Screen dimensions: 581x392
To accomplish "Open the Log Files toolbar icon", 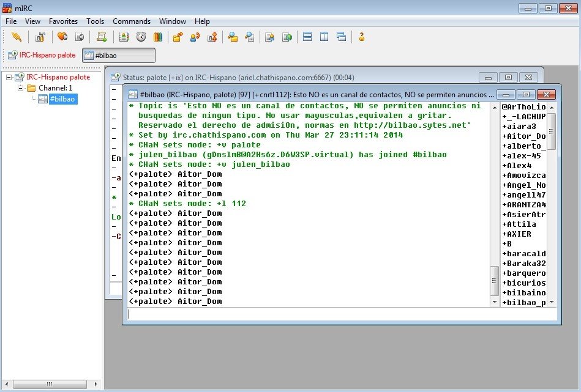I will pos(250,37).
